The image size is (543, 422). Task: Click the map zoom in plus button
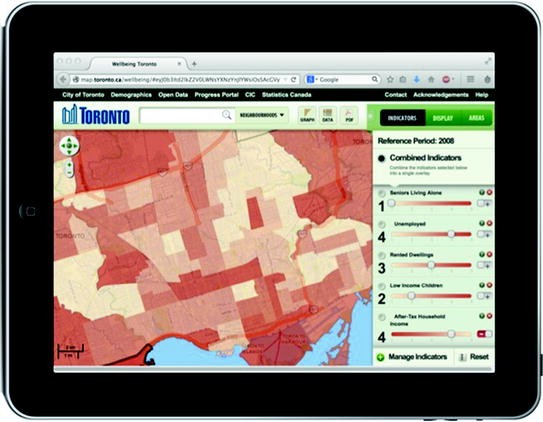(69, 165)
